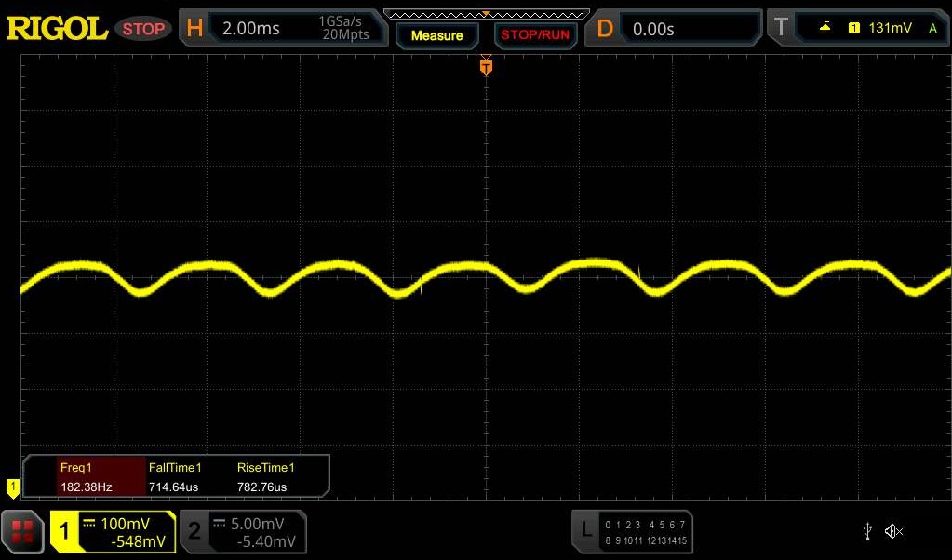The width and height of the screenshot is (952, 560).
Task: Open the 131mV trigger level setting
Action: coord(890,29)
